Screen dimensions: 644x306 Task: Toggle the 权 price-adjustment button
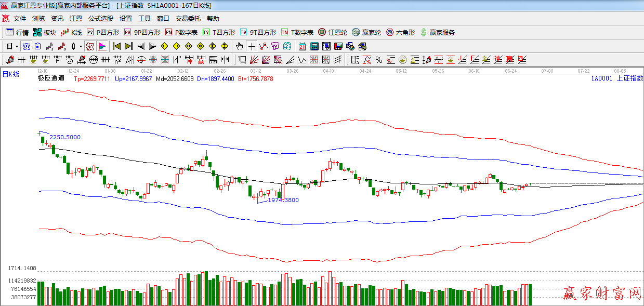[x=90, y=46]
